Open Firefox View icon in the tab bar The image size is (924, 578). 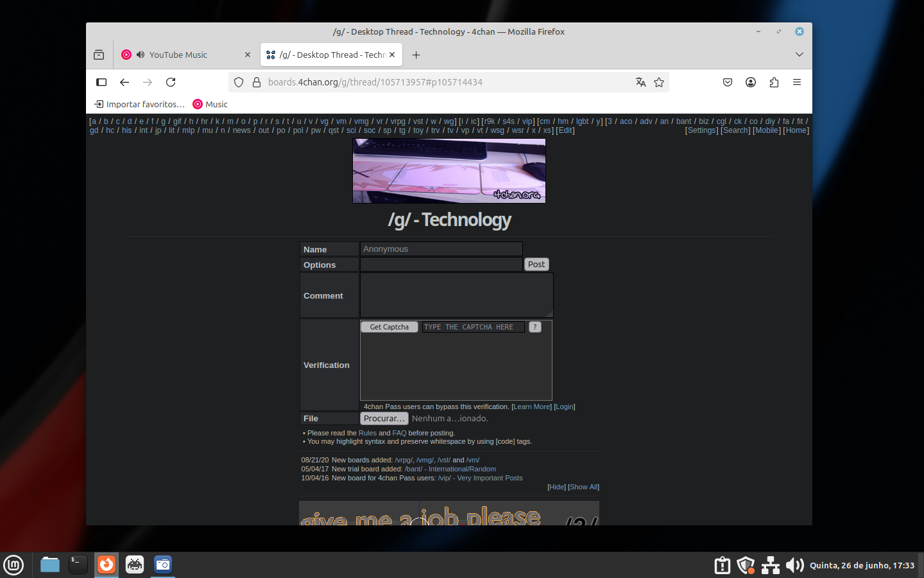pyautogui.click(x=99, y=55)
